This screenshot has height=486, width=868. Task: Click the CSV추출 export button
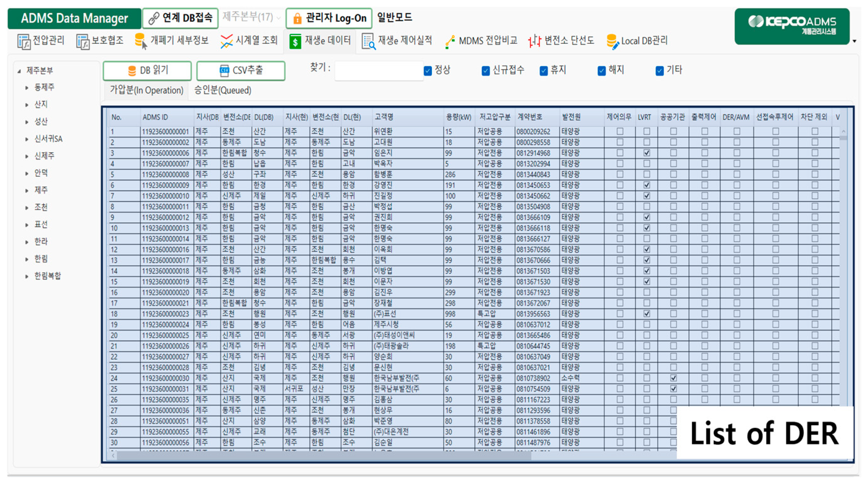(241, 71)
